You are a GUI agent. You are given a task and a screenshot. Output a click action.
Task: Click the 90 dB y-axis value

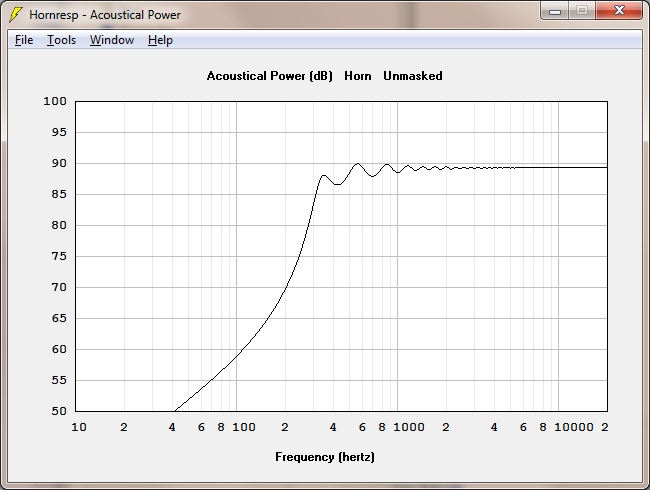[59, 163]
